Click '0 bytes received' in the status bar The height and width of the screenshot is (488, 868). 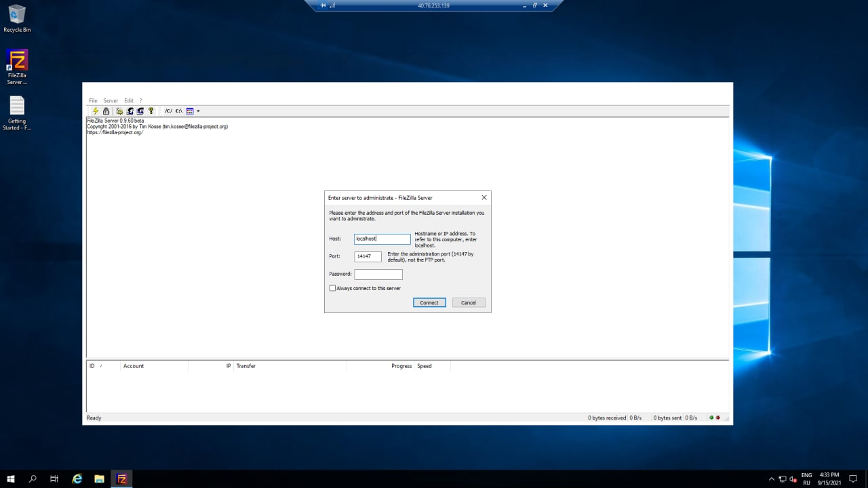point(607,418)
